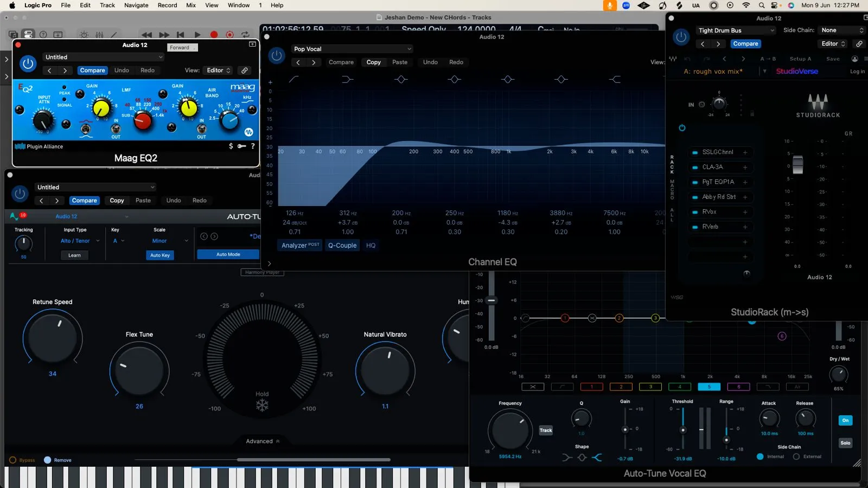Click the Learn button in Auto-Tune
Screen dimensions: 868x488
click(74, 255)
